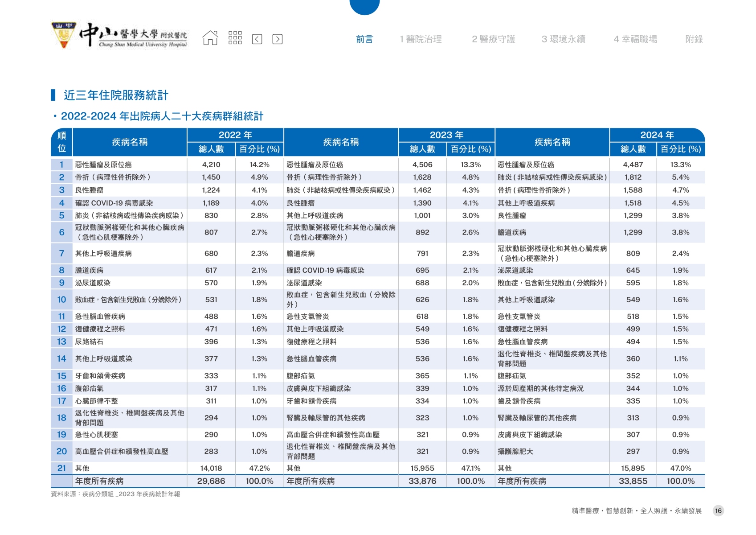Click the 2023 年 column header
The width and height of the screenshot is (756, 535).
[446, 135]
